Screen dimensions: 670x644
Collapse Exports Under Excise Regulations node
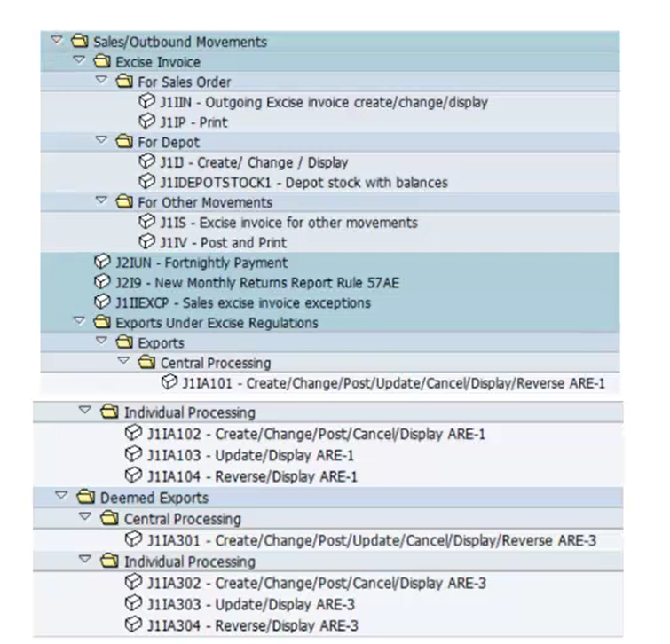click(x=79, y=320)
